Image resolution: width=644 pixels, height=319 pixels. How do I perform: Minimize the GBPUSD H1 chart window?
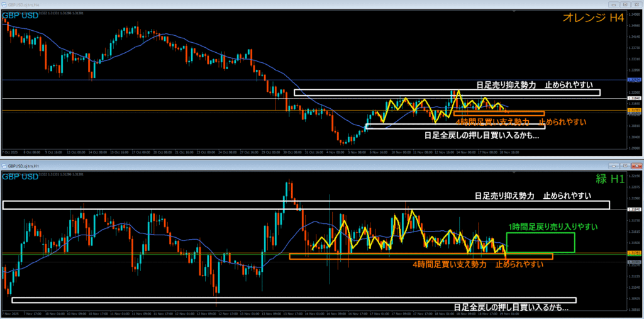point(614,166)
